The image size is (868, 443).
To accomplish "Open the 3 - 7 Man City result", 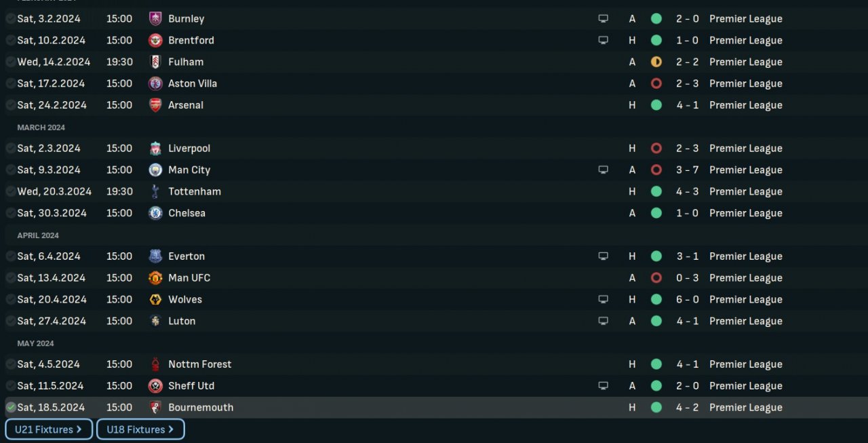I will click(x=687, y=170).
